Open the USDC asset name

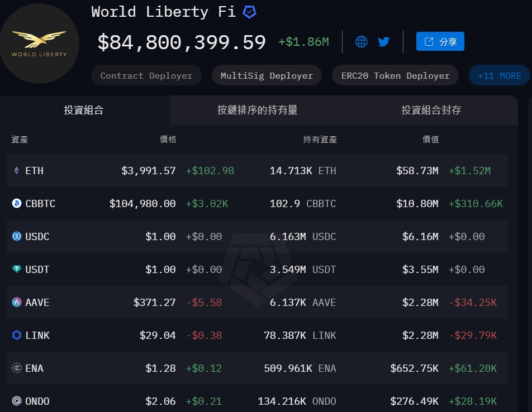(x=37, y=236)
